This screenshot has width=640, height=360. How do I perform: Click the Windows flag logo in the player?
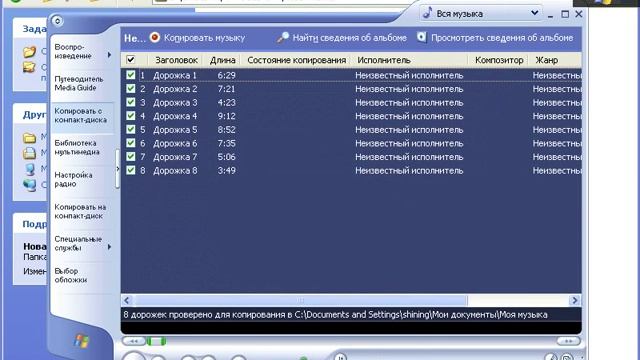pos(81,341)
